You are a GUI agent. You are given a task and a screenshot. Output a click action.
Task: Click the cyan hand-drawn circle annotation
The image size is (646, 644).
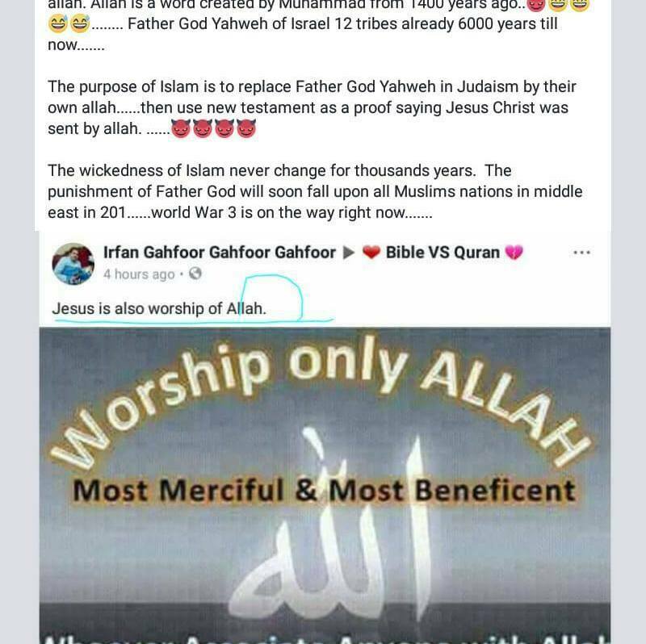272,298
